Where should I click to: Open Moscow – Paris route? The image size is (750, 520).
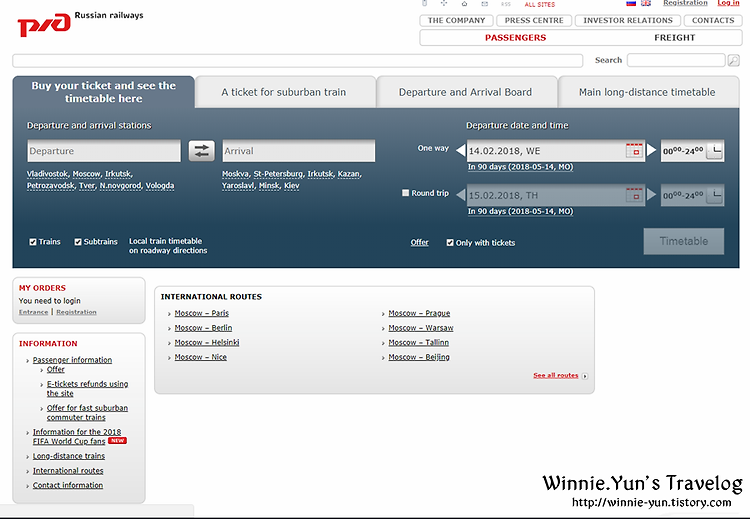201,313
